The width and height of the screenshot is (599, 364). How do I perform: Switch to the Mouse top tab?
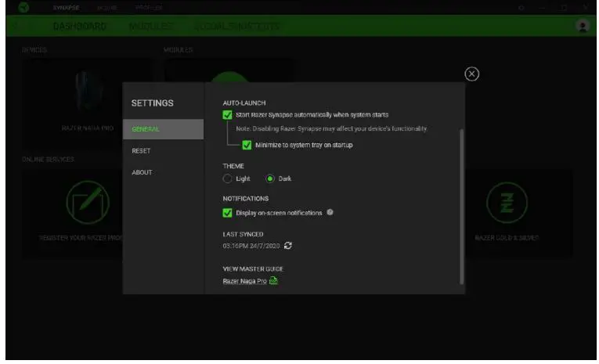click(107, 8)
